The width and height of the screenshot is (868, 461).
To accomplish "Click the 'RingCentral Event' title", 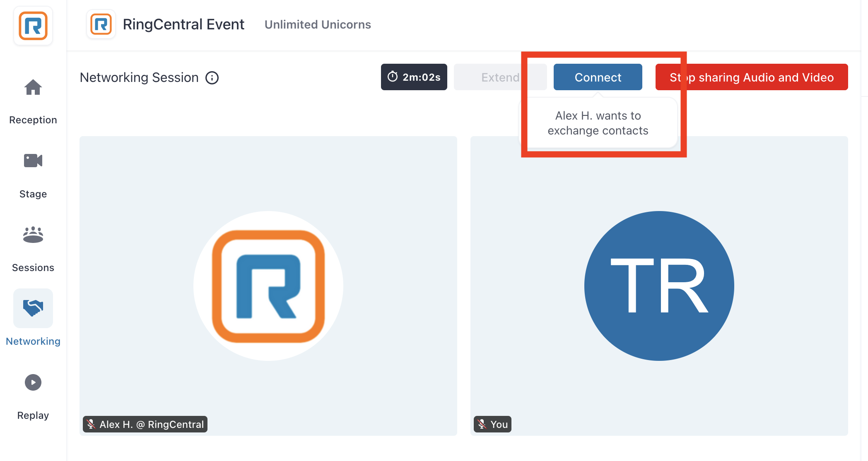I will pyautogui.click(x=183, y=24).
